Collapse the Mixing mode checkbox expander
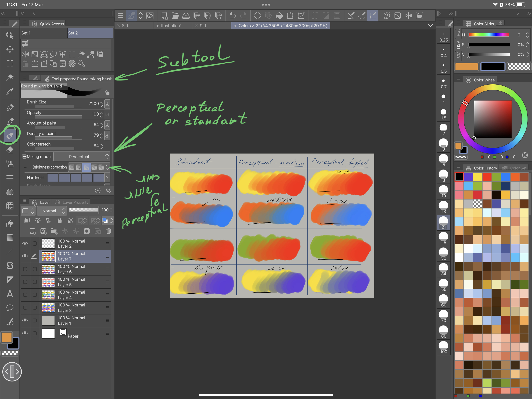 click(24, 156)
